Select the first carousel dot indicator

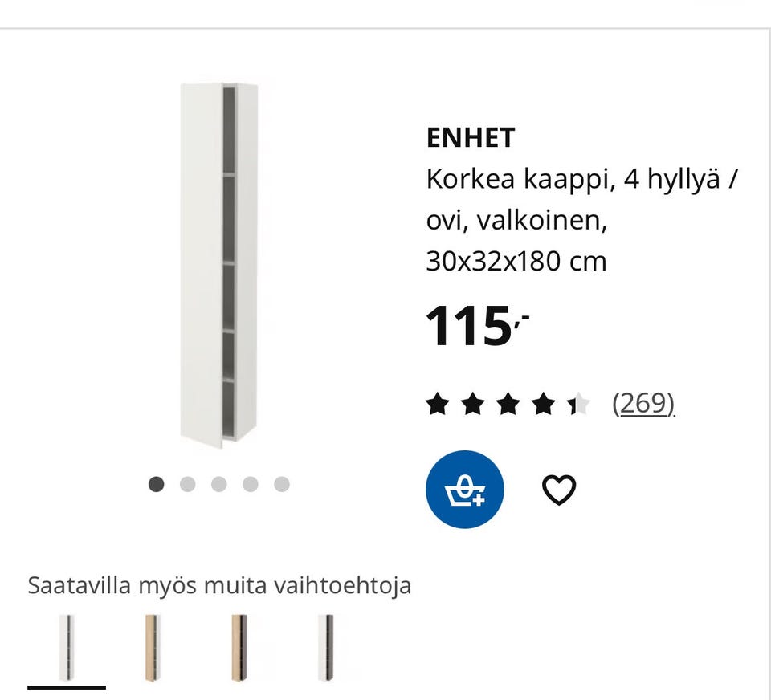coord(156,484)
